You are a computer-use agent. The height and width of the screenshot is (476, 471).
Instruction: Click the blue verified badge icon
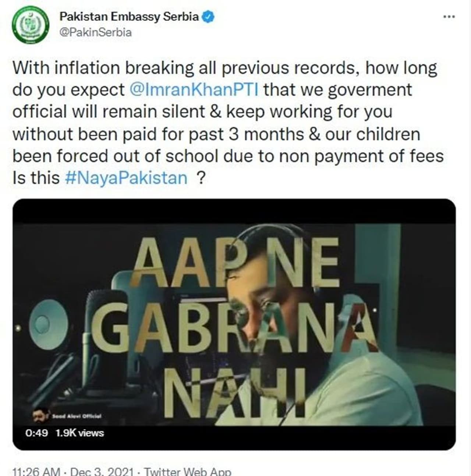coord(209,17)
